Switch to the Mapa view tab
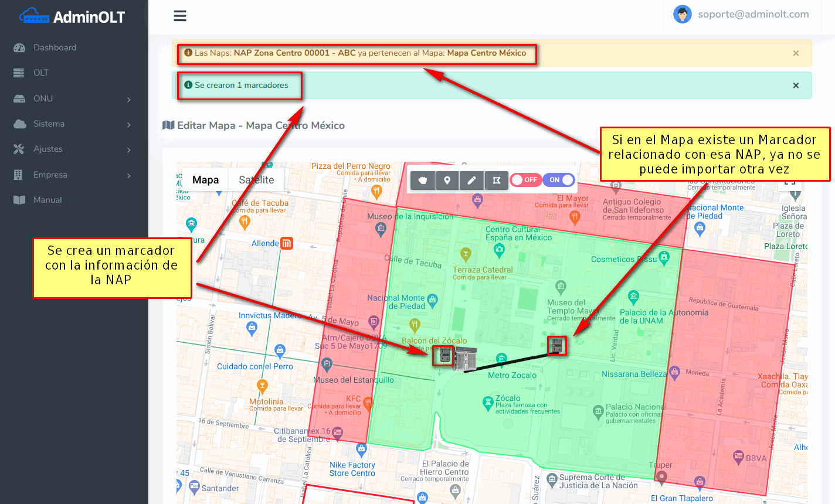The width and height of the screenshot is (835, 504). (x=205, y=180)
